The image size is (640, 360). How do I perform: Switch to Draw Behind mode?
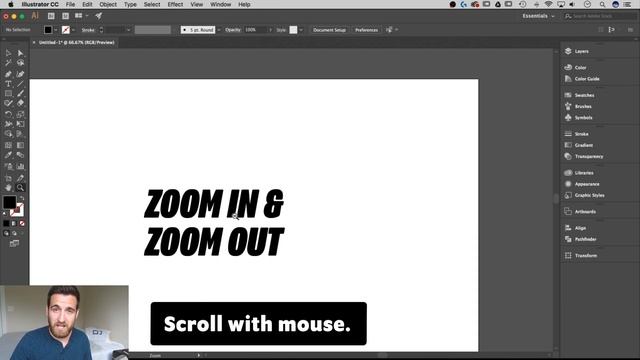[x=14, y=233]
